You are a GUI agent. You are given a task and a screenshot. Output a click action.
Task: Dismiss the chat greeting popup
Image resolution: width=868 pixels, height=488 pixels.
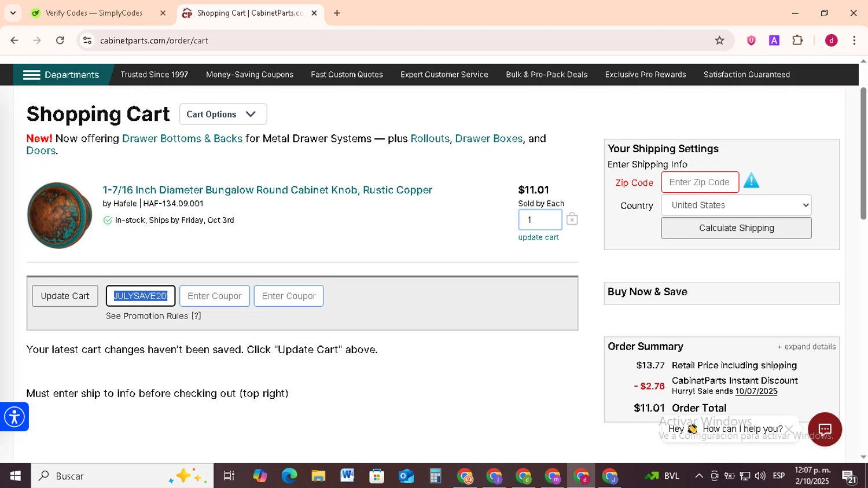(x=789, y=429)
